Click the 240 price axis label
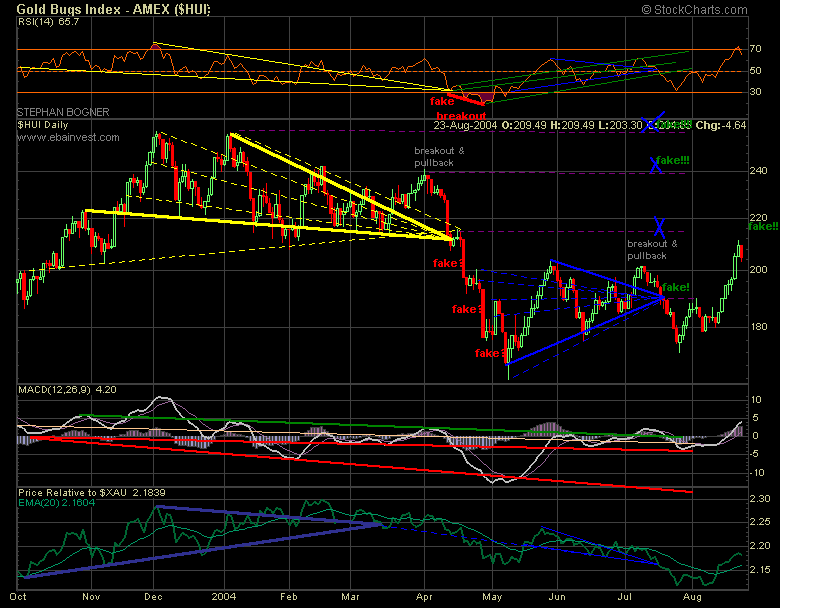Viewport: 830px width, 608px height. (758, 171)
